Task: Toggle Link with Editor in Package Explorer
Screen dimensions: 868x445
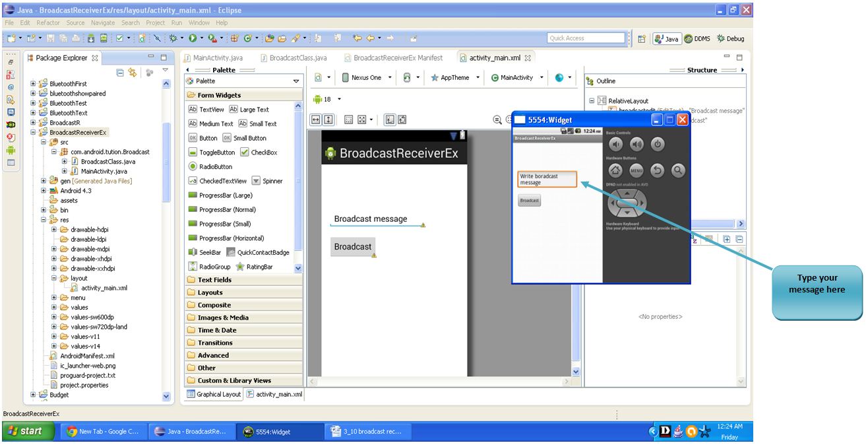Action: coord(133,73)
